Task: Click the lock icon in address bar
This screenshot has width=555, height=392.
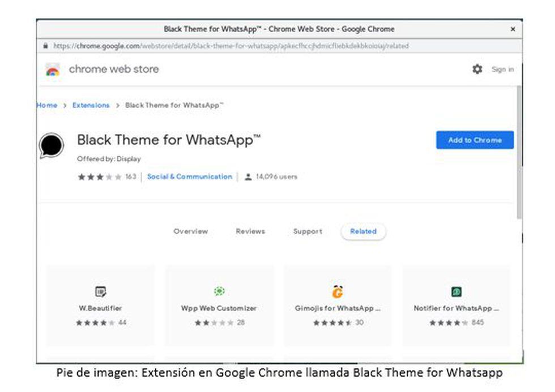Action: tap(45, 46)
